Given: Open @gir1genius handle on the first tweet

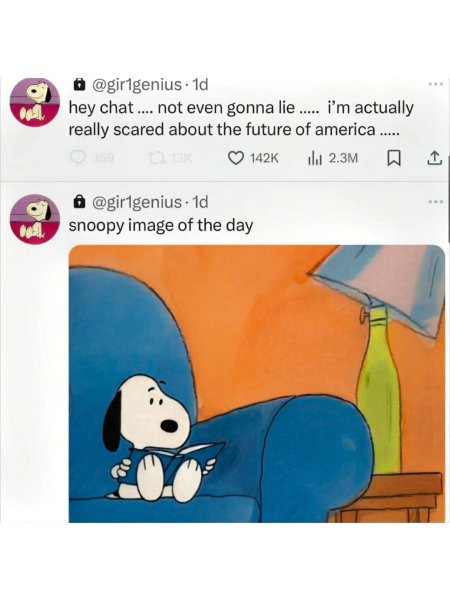Looking at the screenshot, I should tap(135, 85).
